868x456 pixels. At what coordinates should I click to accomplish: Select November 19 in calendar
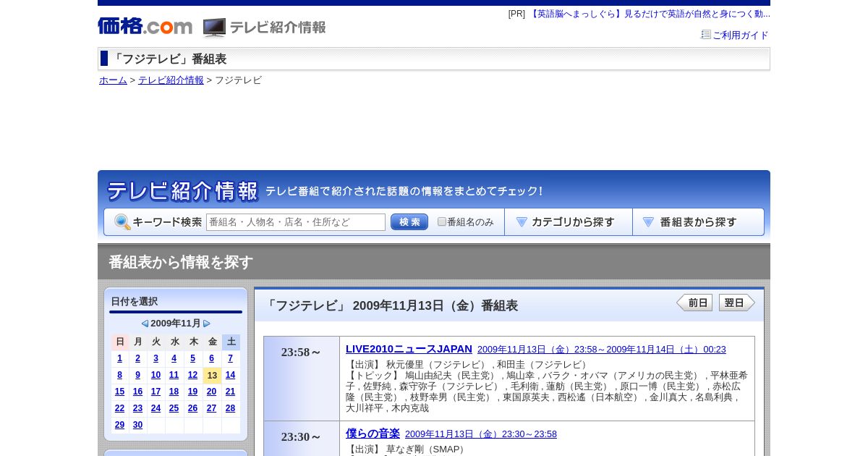pyautogui.click(x=193, y=392)
